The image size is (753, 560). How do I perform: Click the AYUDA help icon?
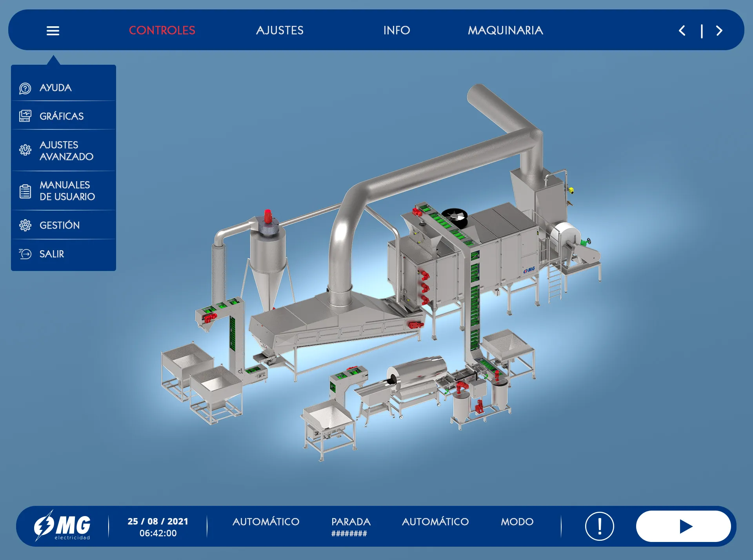click(25, 88)
